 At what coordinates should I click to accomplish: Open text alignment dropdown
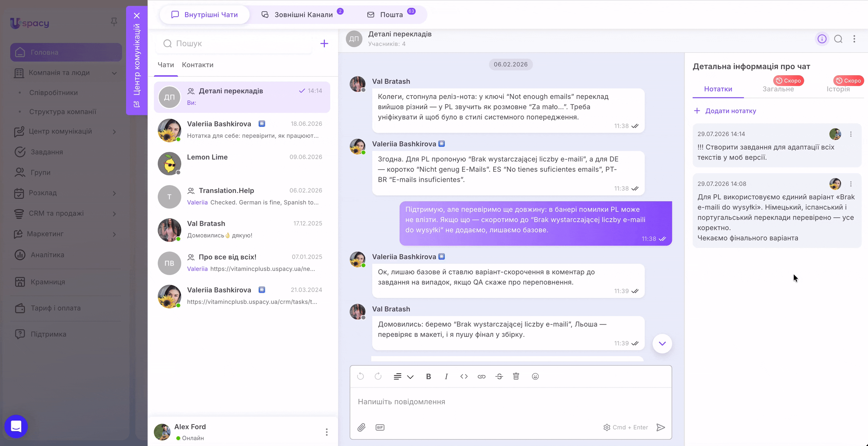(403, 376)
